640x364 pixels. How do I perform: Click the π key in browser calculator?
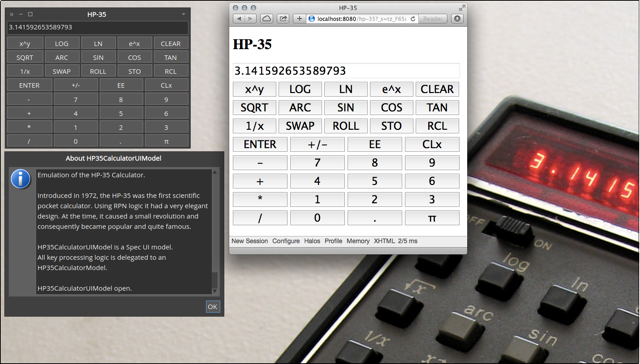[432, 218]
